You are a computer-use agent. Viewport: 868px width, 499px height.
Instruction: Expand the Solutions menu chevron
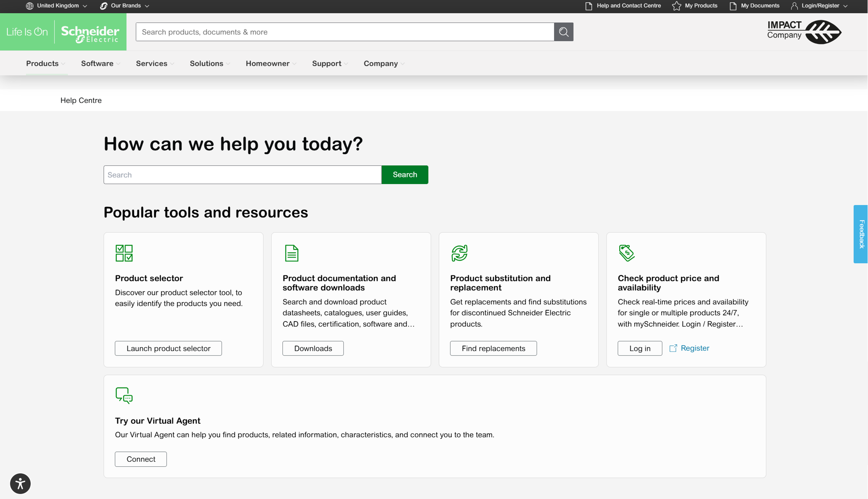click(x=228, y=64)
